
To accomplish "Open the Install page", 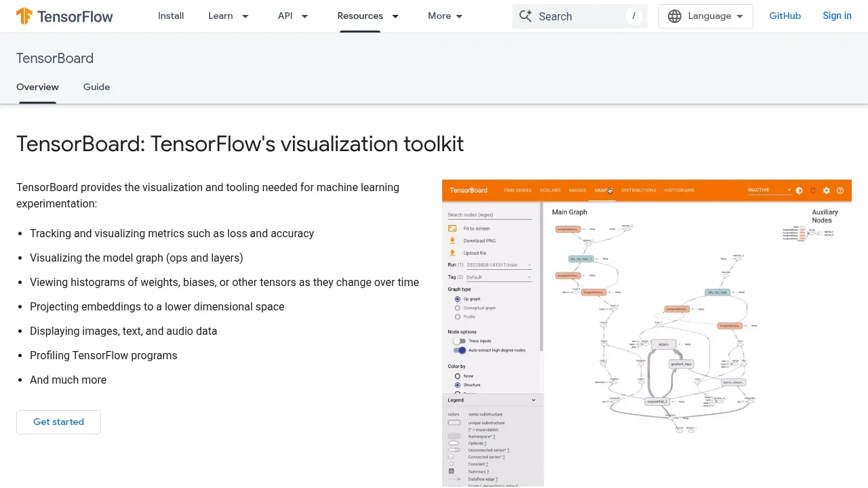I will [x=171, y=16].
